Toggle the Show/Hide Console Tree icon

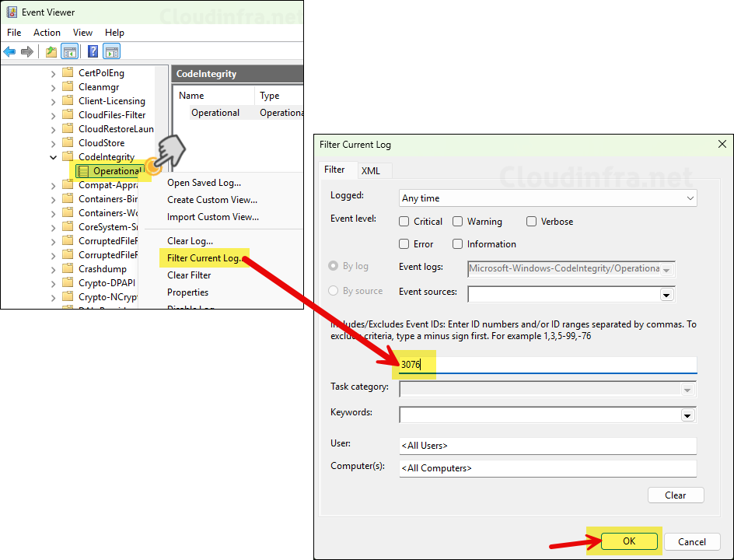[x=70, y=52]
